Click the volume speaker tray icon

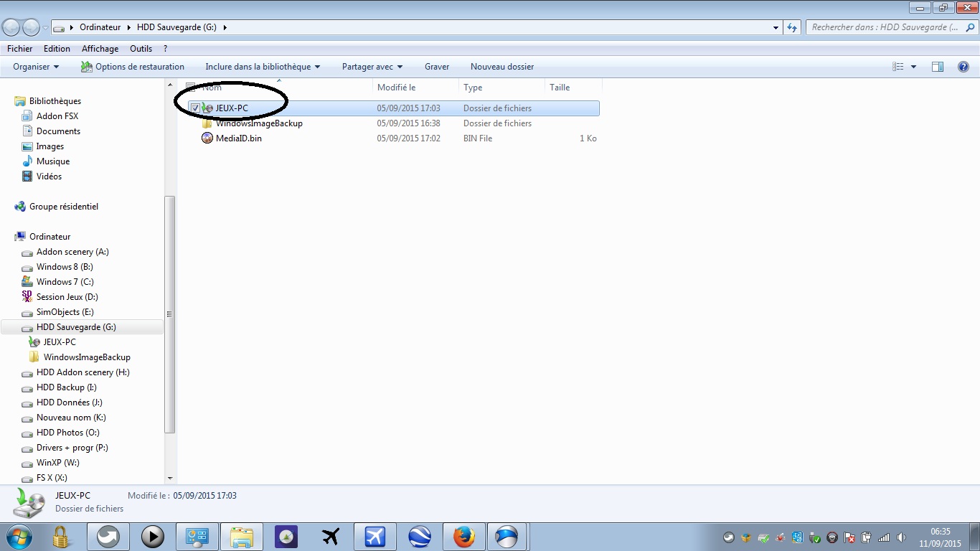901,537
